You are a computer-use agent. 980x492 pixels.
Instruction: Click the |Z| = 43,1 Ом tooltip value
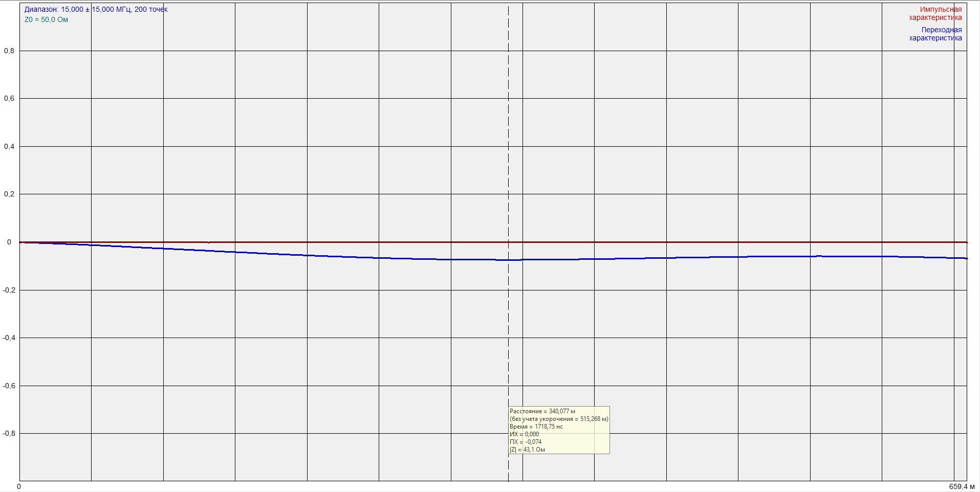point(527,450)
